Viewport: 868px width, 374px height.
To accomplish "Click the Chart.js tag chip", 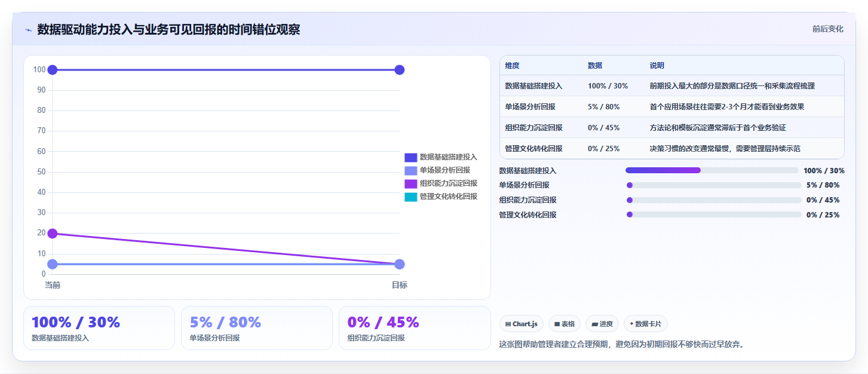I will point(522,324).
